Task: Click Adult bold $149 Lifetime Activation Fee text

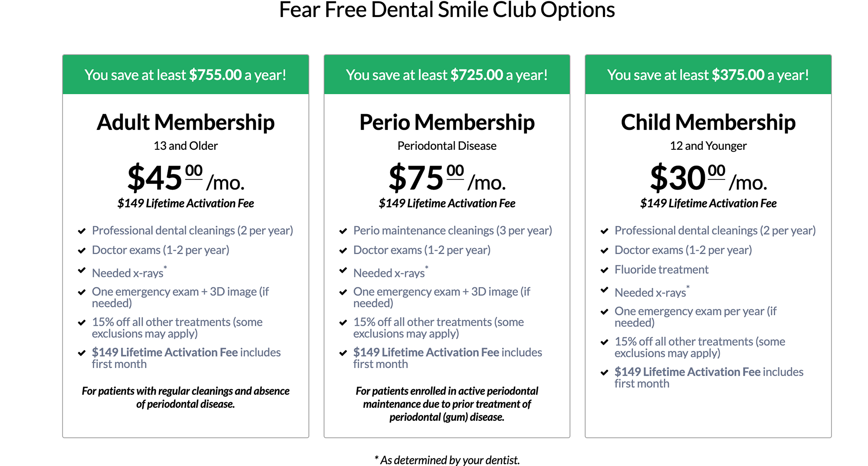Action: click(165, 352)
